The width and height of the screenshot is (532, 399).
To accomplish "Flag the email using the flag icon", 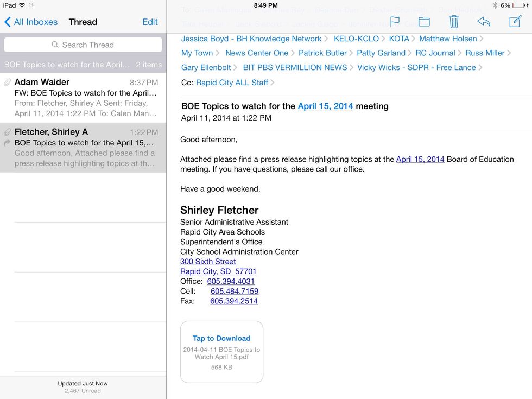I will coord(395,22).
